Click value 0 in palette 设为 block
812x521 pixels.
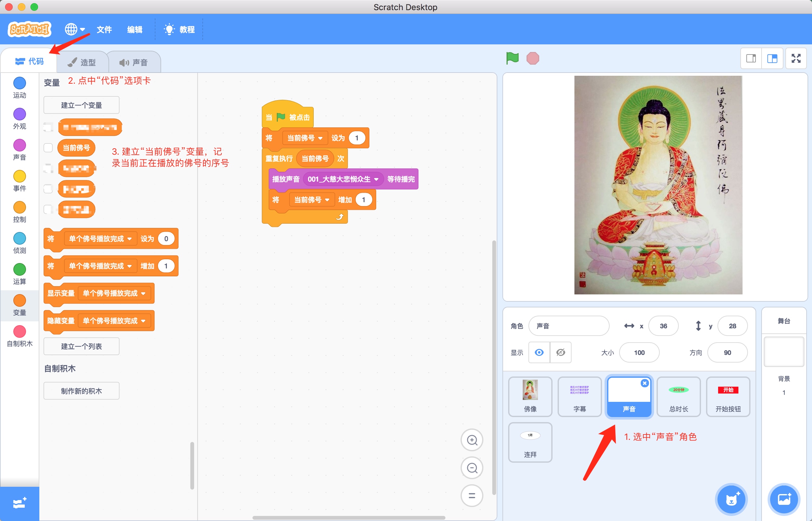(166, 239)
